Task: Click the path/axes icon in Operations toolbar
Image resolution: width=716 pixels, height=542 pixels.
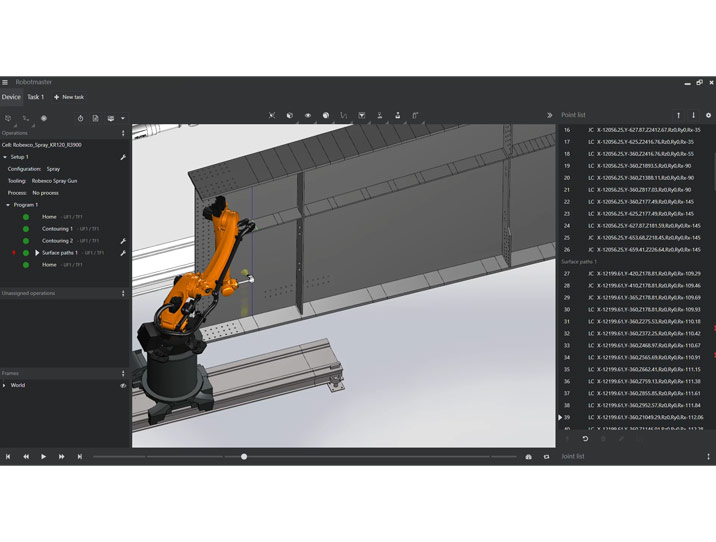Action: click(x=26, y=118)
